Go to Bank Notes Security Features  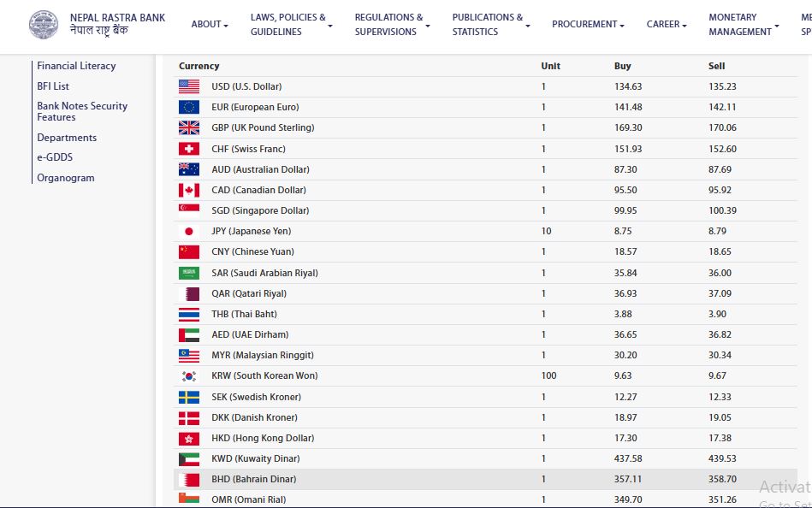click(82, 112)
